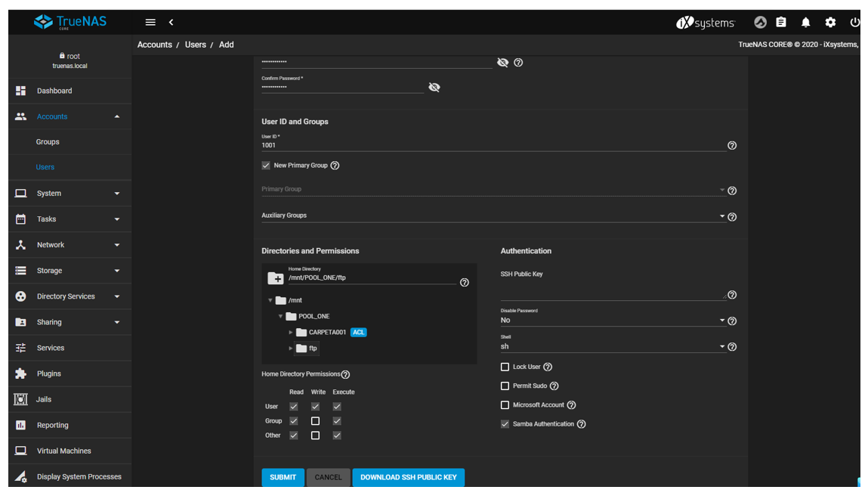The image size is (868, 496).
Task: Toggle the hamburger menu icon
Action: click(x=150, y=22)
